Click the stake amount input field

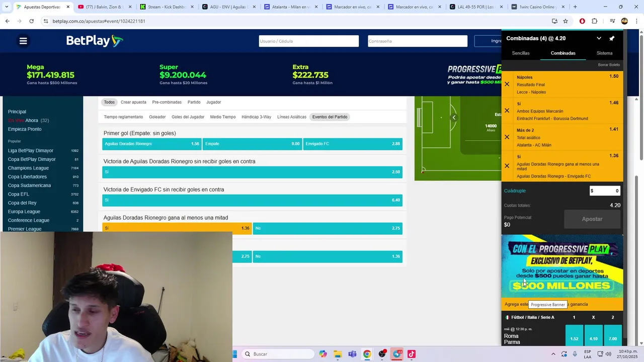coord(605,191)
